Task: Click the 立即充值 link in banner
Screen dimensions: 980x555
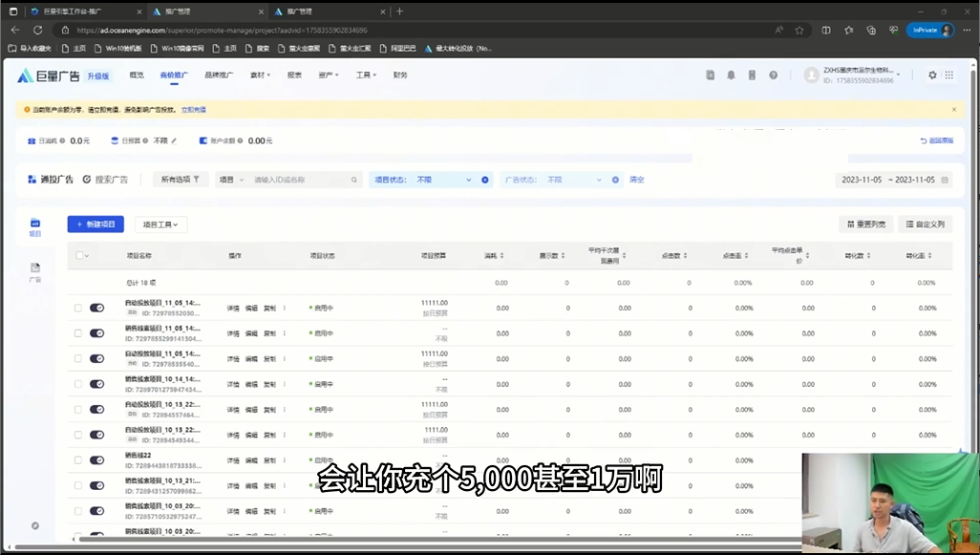Action: (x=194, y=109)
